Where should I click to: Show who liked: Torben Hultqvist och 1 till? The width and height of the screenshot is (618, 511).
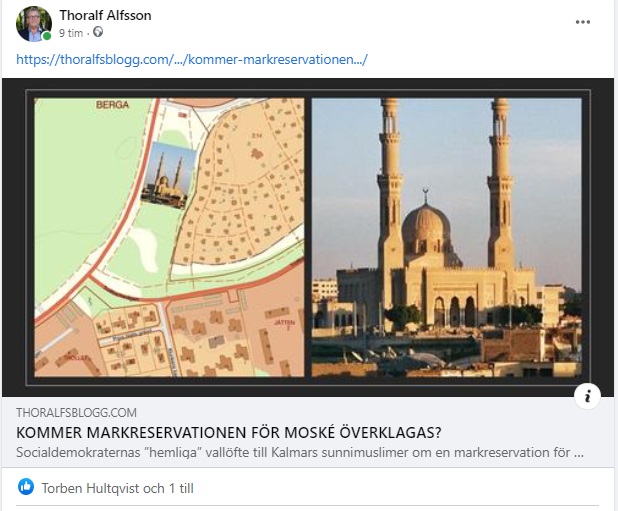tap(118, 489)
